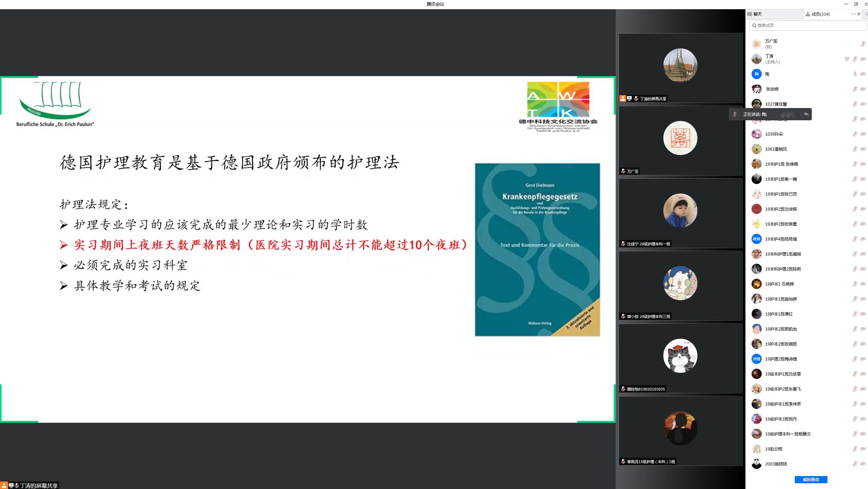Select 丁涛的屏幕共享 video tile
Screen dimensions: 868x489
tap(680, 68)
